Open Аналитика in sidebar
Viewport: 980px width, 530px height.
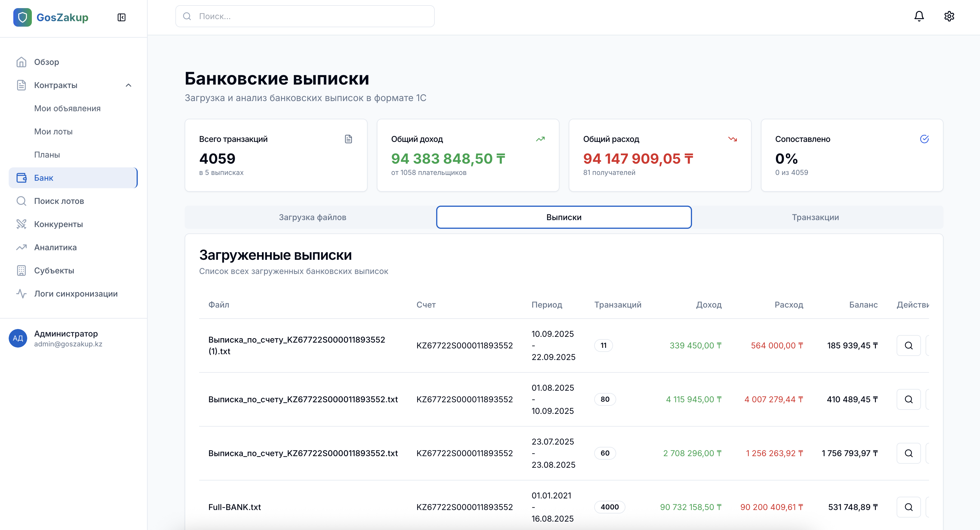point(55,248)
